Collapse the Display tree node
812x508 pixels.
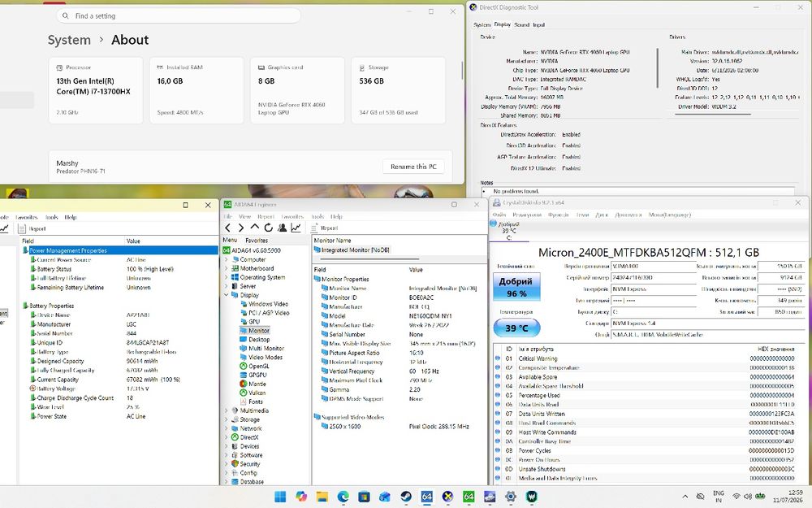tap(227, 295)
